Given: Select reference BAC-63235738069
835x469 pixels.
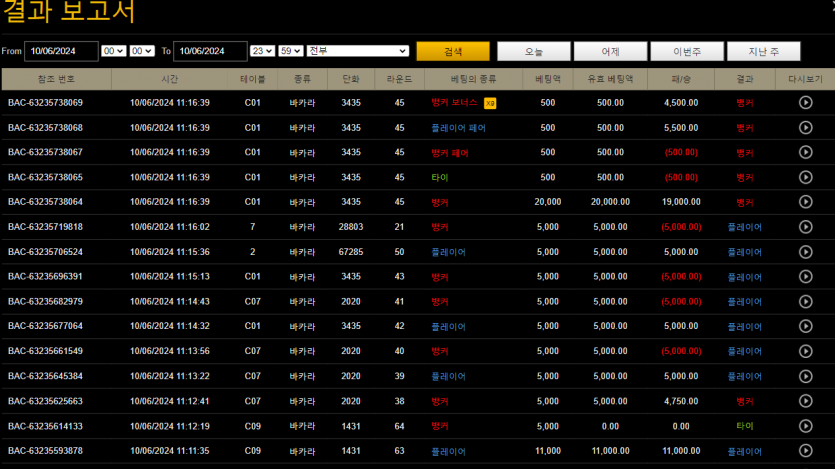Looking at the screenshot, I should point(45,103).
